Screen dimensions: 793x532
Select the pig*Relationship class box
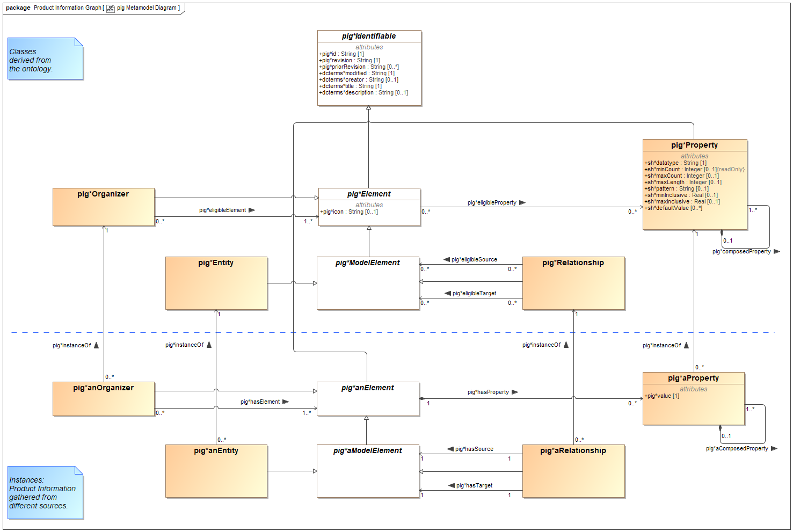point(573,283)
